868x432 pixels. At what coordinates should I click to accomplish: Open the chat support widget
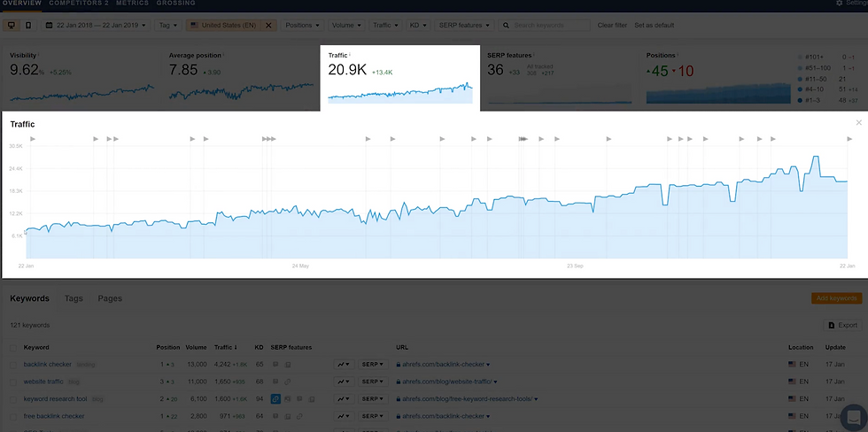click(853, 416)
